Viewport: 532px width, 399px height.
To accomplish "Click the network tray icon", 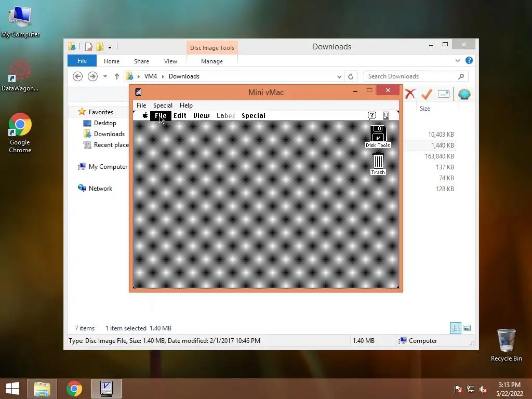I will pos(471,389).
